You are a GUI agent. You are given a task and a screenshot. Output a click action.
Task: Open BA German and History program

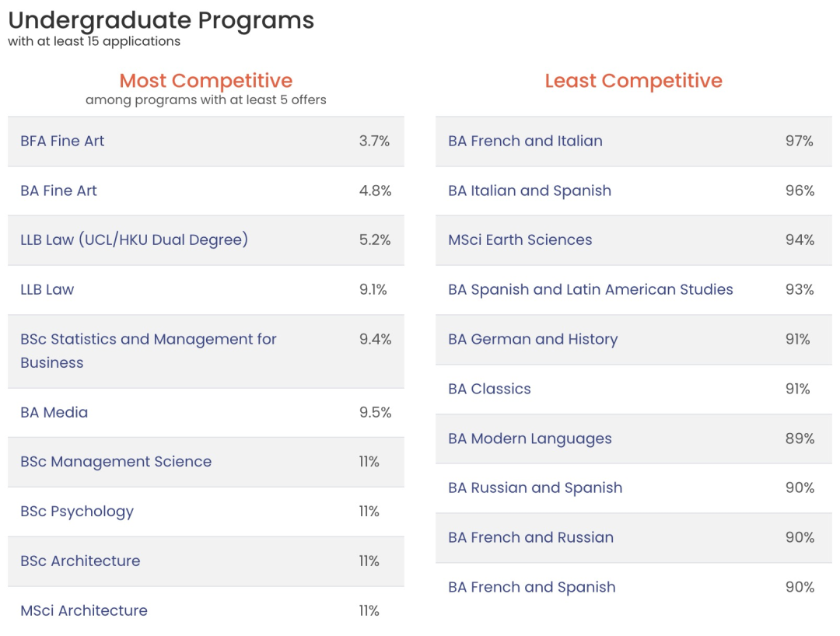tap(533, 339)
